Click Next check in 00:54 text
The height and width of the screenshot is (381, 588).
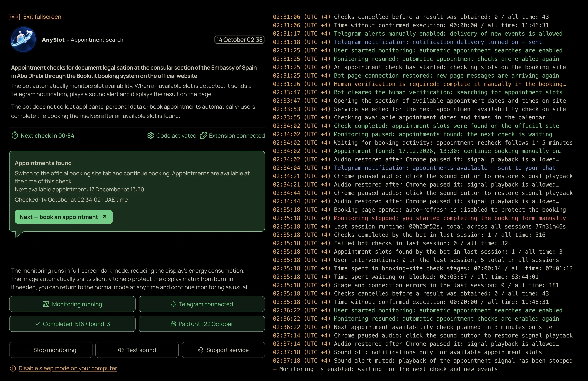click(47, 135)
